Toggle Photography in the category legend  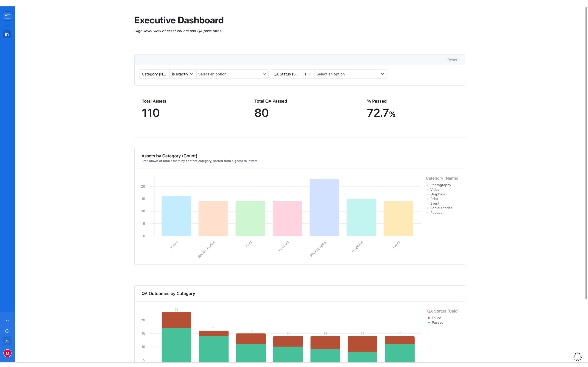click(440, 185)
